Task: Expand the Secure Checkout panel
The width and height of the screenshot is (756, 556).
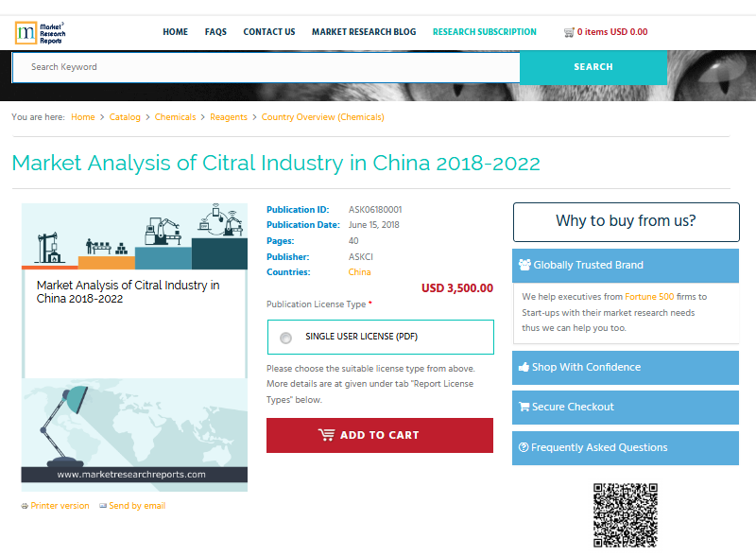Action: [626, 408]
